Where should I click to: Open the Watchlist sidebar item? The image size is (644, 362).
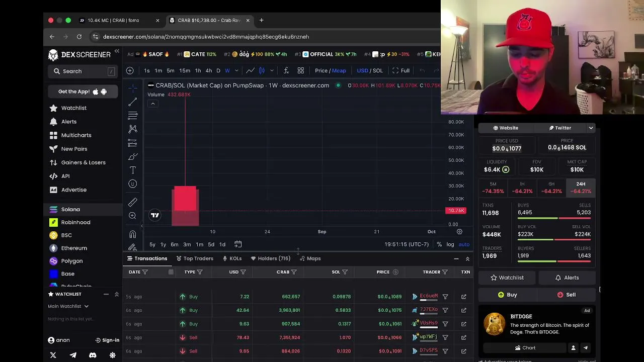(73, 108)
